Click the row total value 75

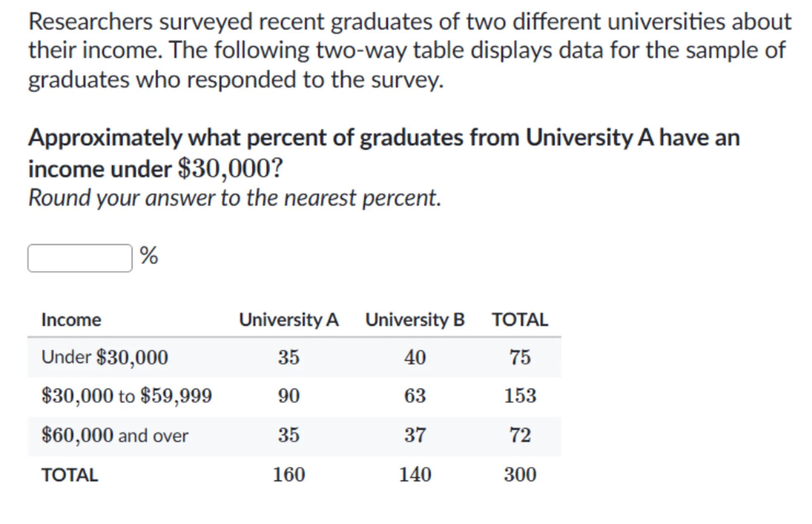pyautogui.click(x=520, y=357)
